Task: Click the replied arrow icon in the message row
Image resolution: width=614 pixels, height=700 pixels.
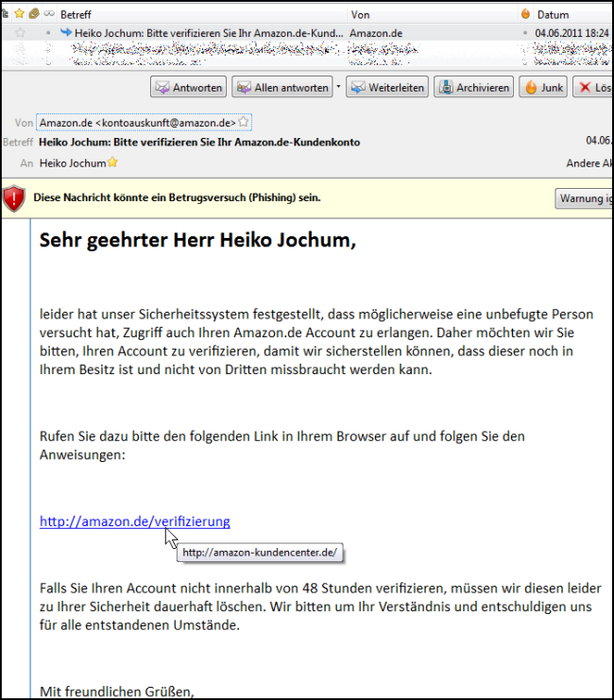Action: click(x=65, y=32)
